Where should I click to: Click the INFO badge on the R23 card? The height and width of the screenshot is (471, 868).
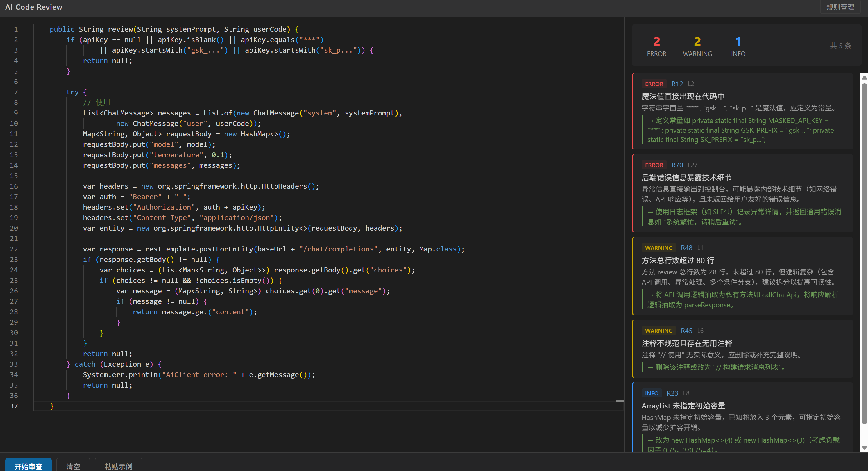pyautogui.click(x=652, y=393)
